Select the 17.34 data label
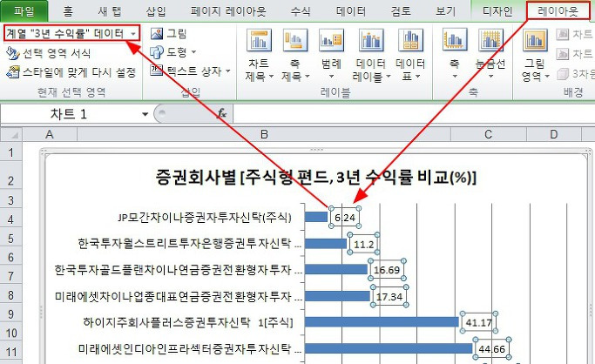This screenshot has width=595, height=364. 389,296
